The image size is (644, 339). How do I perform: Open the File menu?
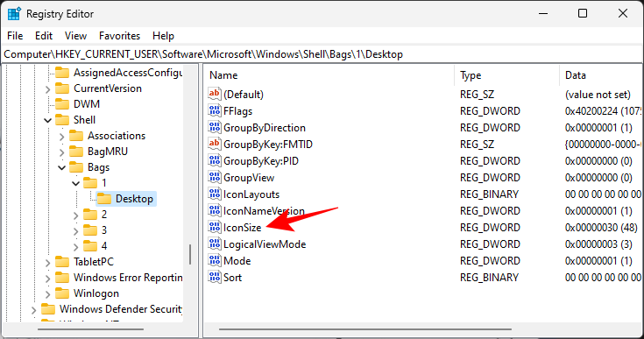pos(15,36)
